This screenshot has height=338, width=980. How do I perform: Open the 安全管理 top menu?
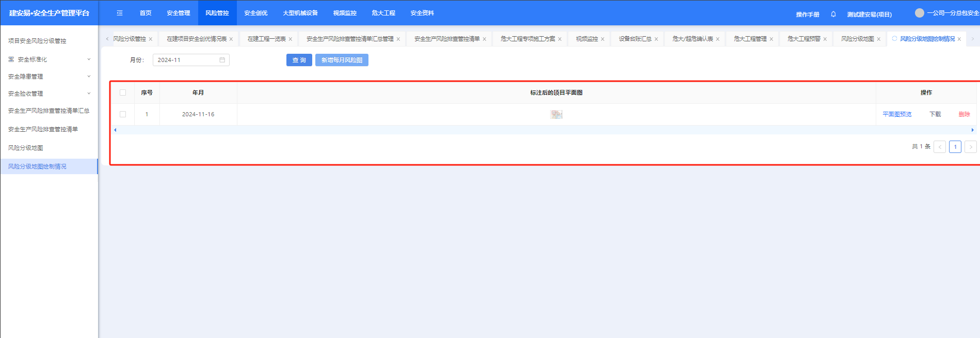[178, 13]
